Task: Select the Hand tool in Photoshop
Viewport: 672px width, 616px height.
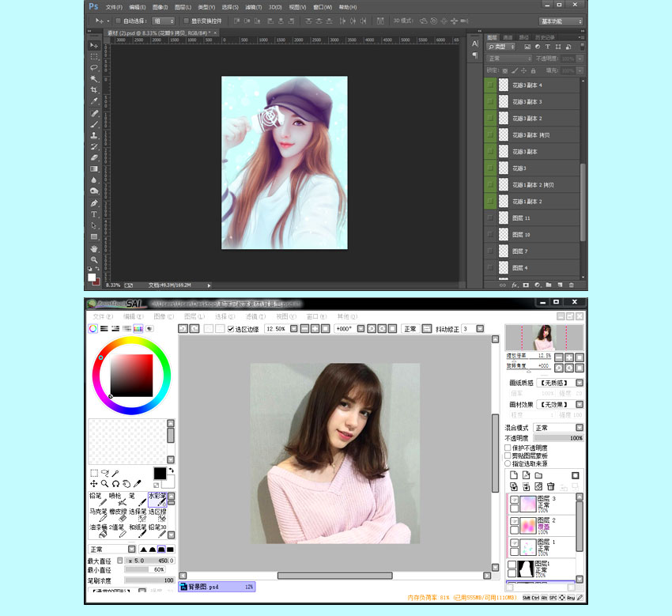Action: coord(94,248)
